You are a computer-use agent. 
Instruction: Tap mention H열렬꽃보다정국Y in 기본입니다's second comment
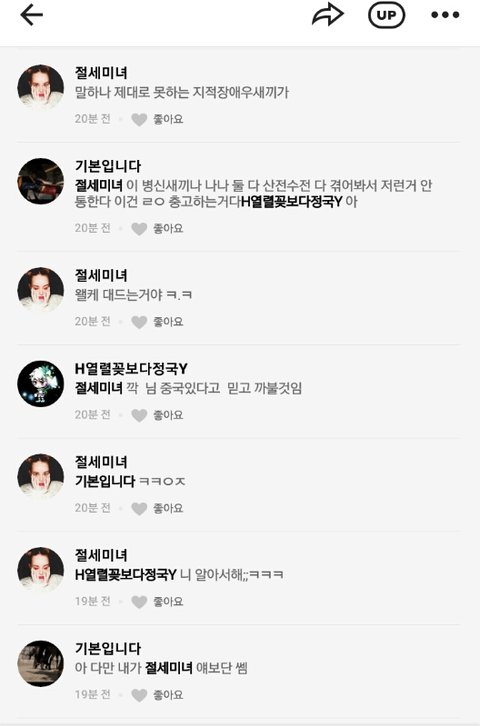pos(292,202)
